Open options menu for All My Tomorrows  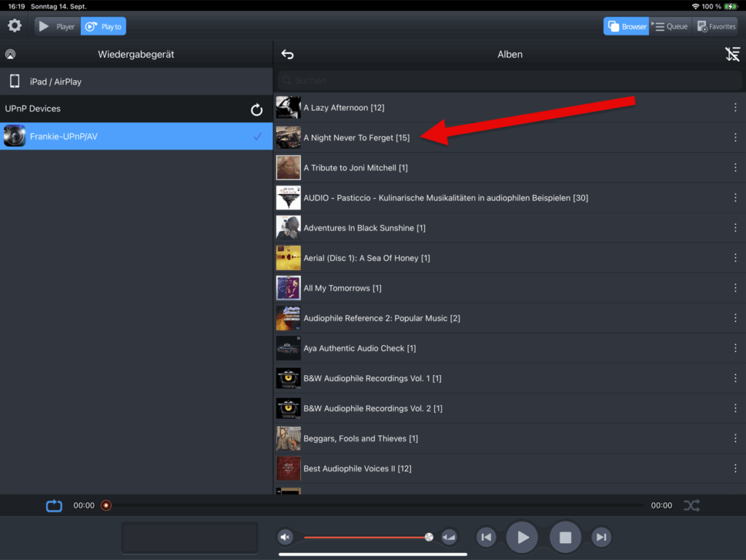point(735,288)
